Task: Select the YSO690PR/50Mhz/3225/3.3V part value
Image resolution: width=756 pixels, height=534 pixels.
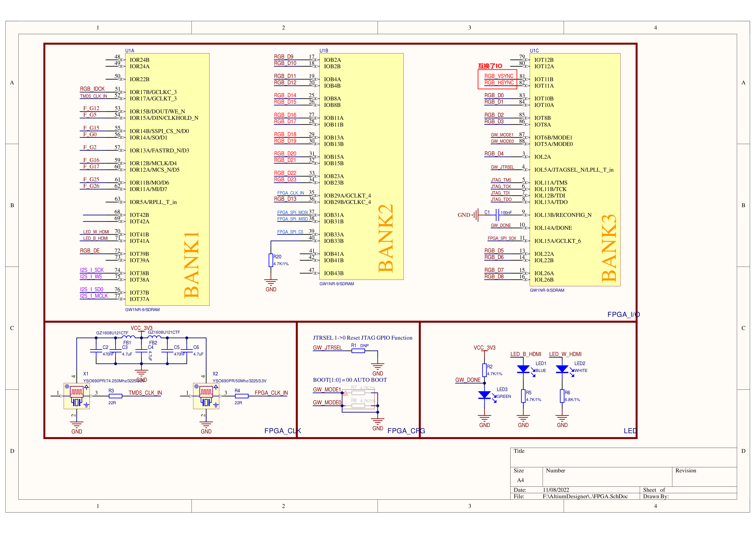Action: pyautogui.click(x=239, y=381)
